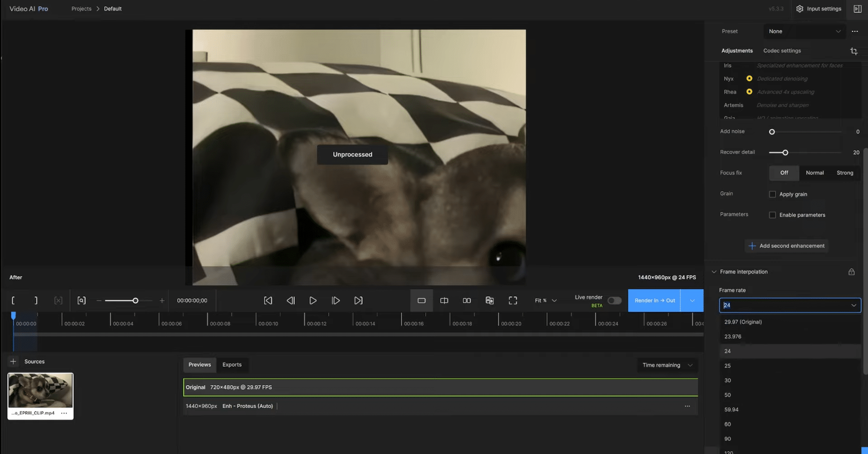Switch to side-by-side comparison view

pyautogui.click(x=467, y=301)
